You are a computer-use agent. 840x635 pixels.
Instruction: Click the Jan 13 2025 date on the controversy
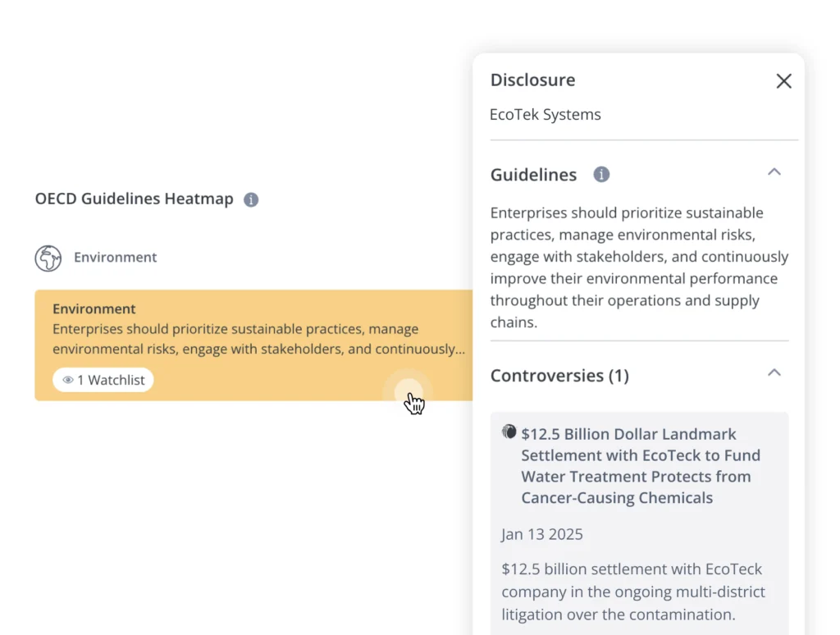542,535
